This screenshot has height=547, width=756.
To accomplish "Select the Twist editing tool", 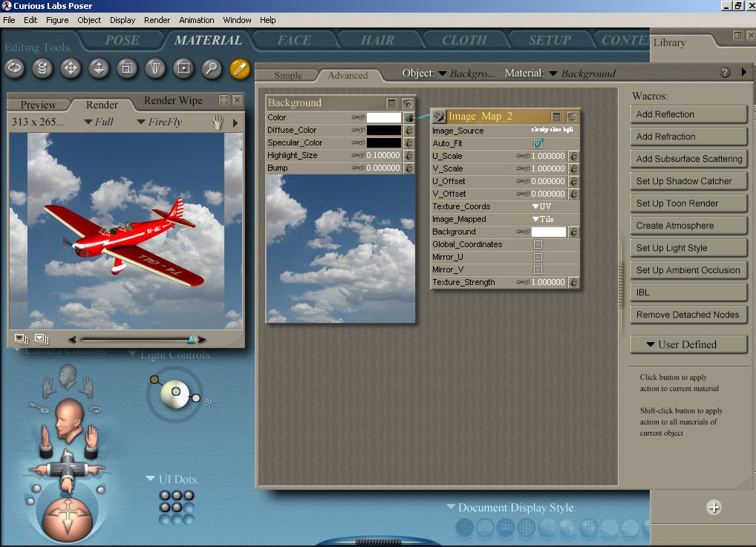I will coord(42,69).
